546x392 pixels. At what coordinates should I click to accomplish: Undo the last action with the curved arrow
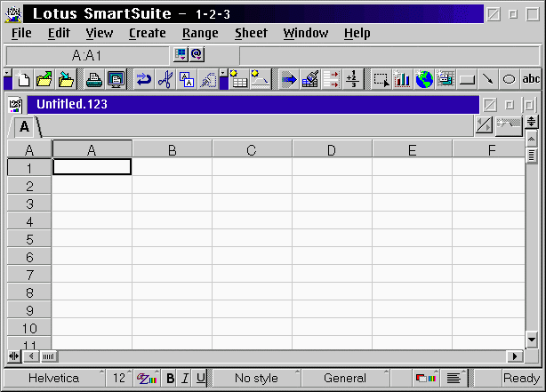click(x=144, y=79)
